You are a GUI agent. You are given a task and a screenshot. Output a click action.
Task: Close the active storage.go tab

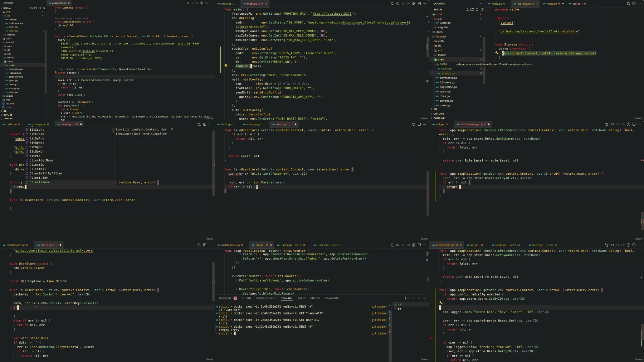click(537, 4)
